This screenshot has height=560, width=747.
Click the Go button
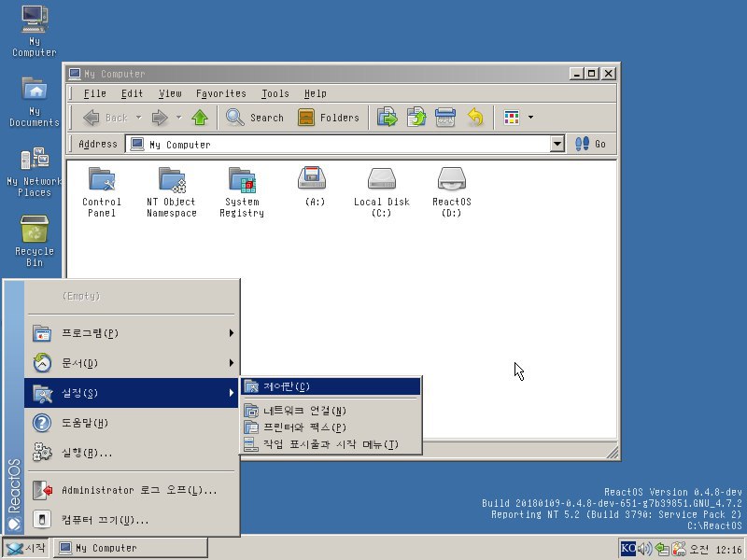[590, 144]
